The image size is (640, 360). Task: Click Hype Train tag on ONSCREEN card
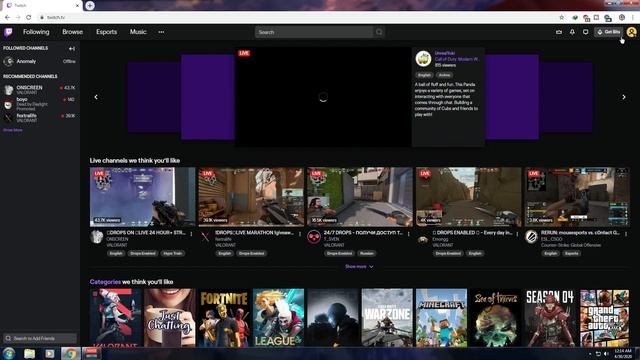tap(173, 253)
